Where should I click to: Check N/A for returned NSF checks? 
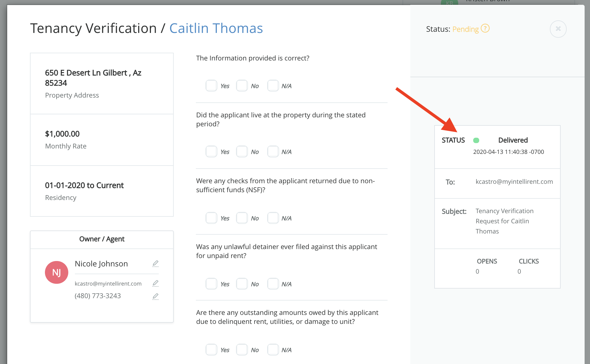pos(273,218)
